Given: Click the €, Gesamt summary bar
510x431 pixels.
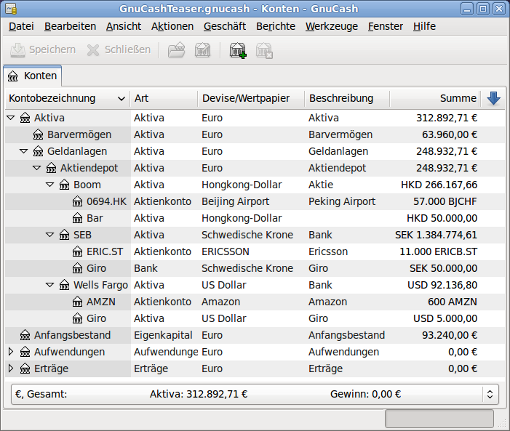Looking at the screenshot, I should 255,394.
